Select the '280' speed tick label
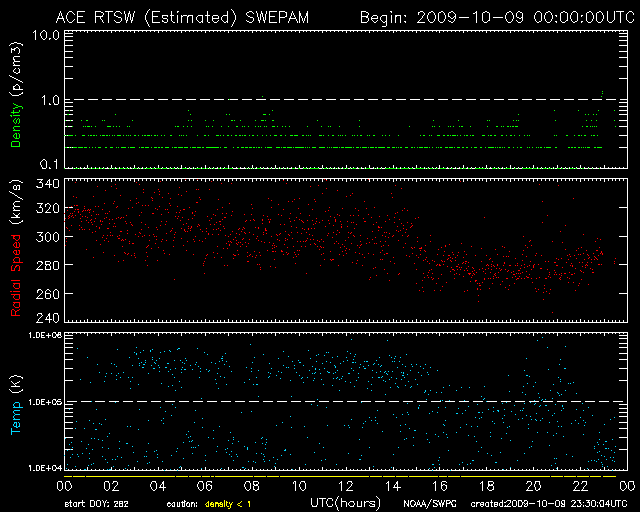The image size is (640, 512). 48,265
